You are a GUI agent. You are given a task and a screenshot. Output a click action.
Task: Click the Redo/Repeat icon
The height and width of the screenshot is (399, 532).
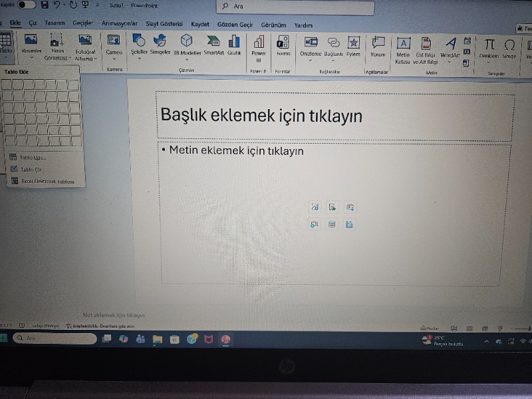[x=73, y=5]
